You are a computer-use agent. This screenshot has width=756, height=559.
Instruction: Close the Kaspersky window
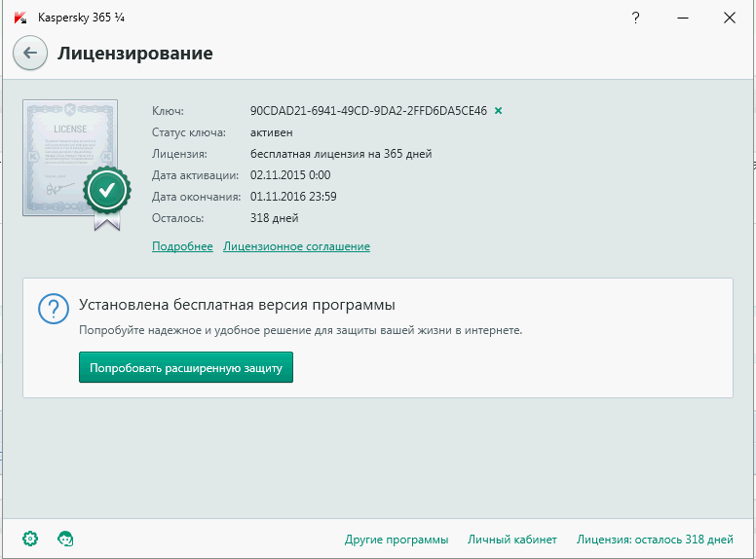[x=729, y=18]
